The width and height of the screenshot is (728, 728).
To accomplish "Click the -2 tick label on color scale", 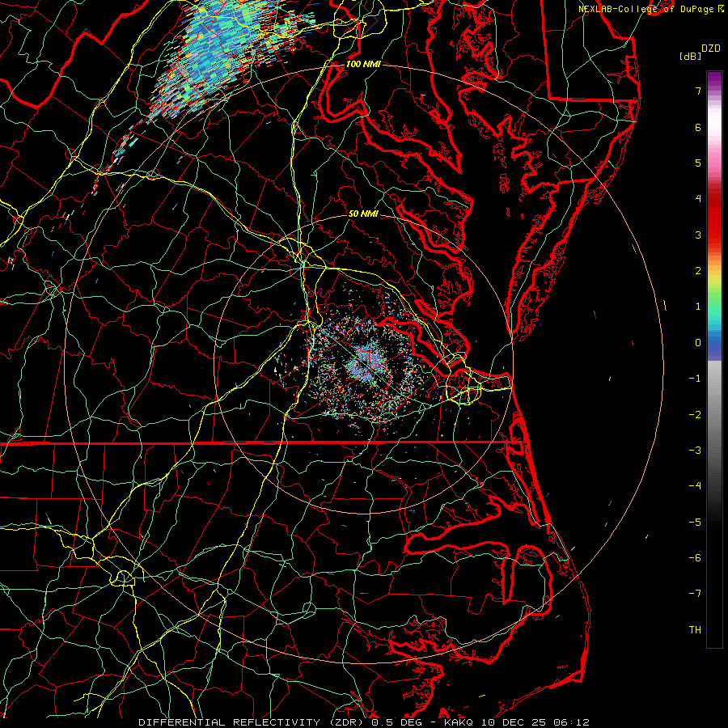I will 695,415.
